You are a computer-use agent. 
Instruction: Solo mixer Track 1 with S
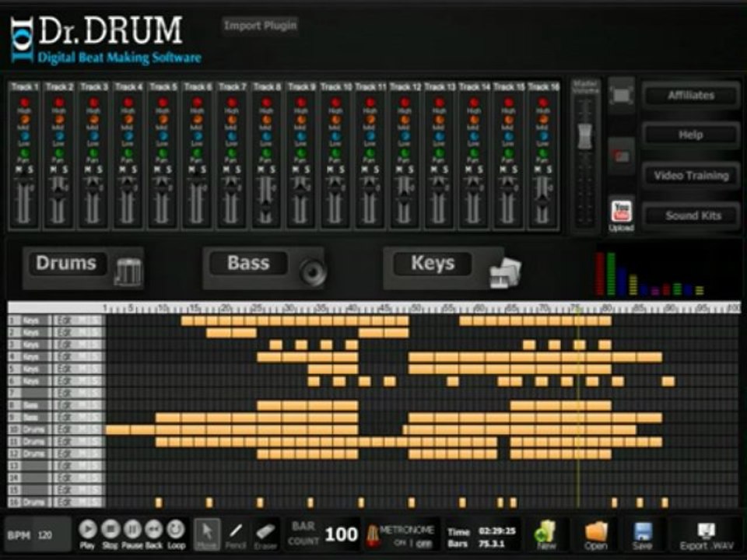click(30, 170)
